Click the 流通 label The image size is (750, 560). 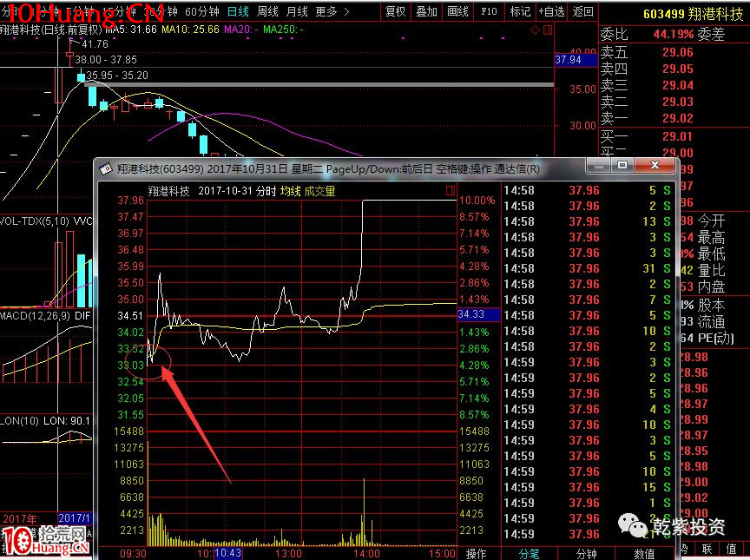coord(711,321)
